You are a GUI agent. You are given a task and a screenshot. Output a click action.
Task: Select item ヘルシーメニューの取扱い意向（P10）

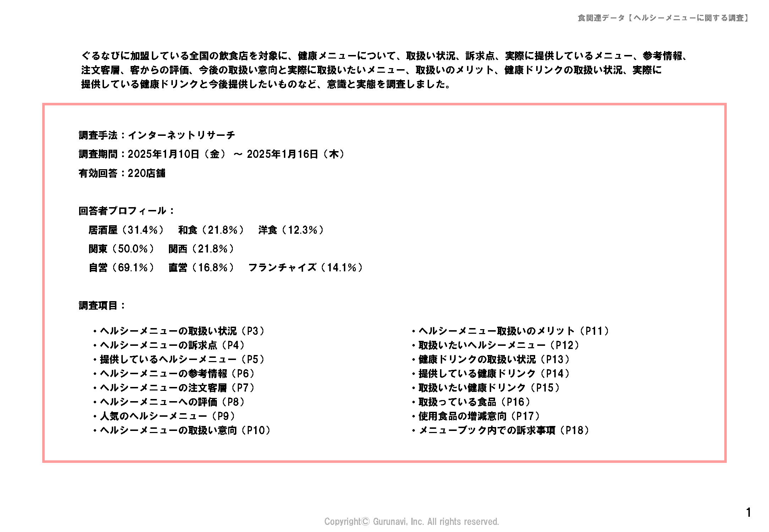182,431
